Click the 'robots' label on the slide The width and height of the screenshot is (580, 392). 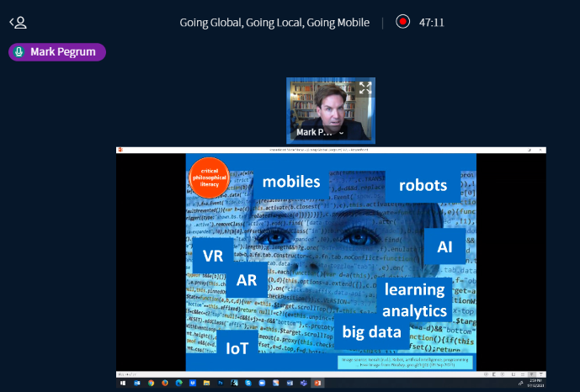click(x=423, y=185)
